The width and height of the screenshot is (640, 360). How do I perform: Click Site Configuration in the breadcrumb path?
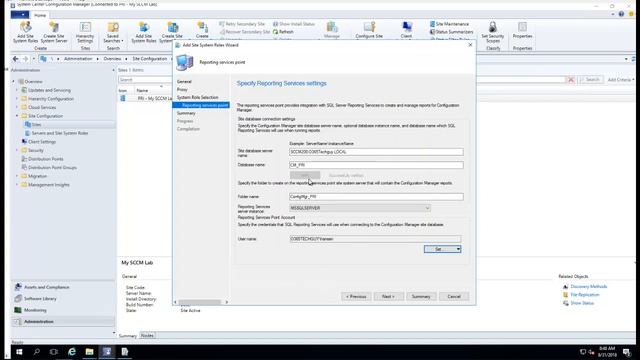pos(150,59)
